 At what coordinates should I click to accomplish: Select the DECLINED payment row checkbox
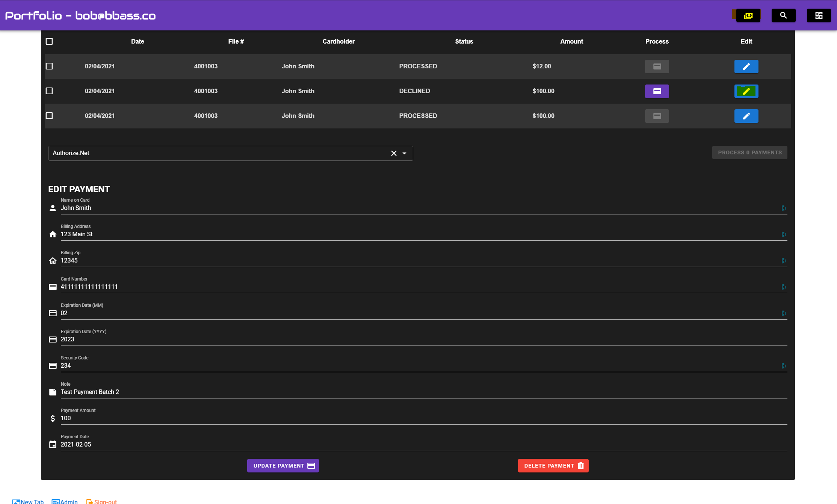pos(49,91)
